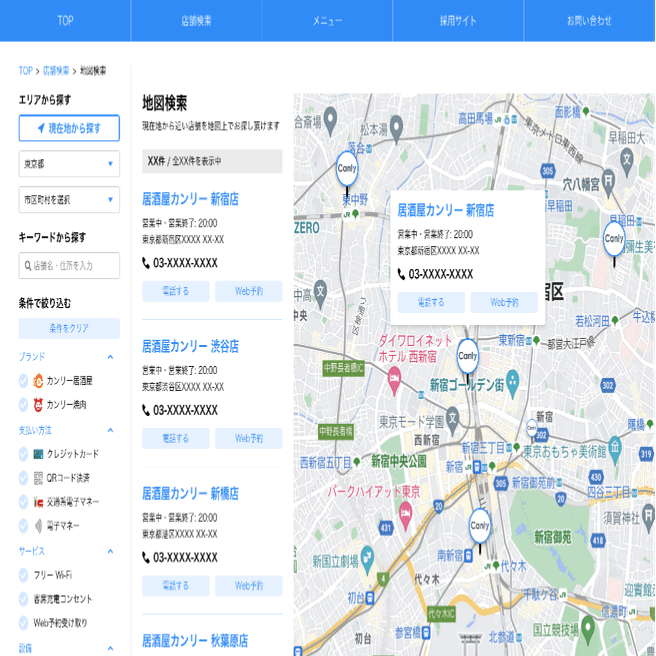The image size is (656, 656).
Task: Click Web予約 under 新橋店 listing
Action: (249, 586)
